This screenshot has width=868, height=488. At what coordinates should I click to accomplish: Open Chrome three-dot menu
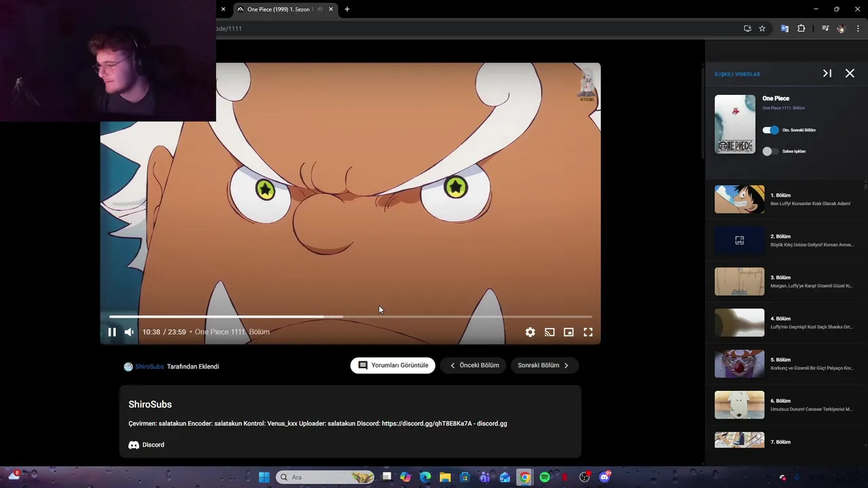pyautogui.click(x=858, y=28)
